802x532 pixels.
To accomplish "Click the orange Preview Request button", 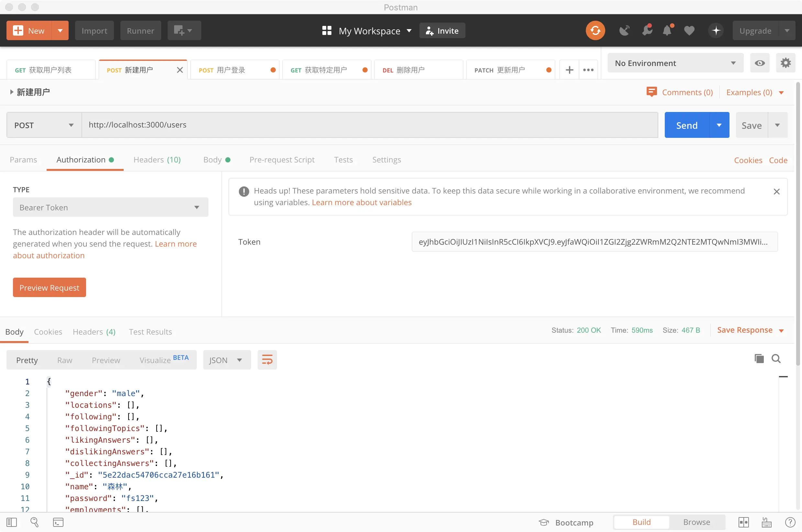I will [49, 287].
